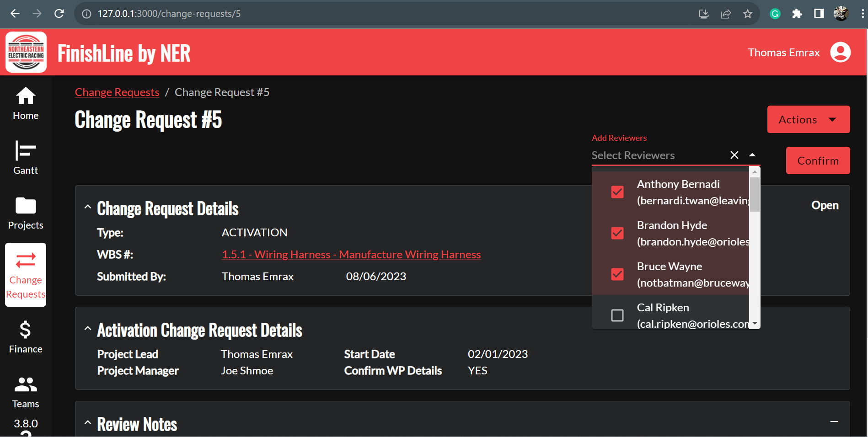Click the Northeastern Electric Racing logo
868x437 pixels.
[26, 52]
